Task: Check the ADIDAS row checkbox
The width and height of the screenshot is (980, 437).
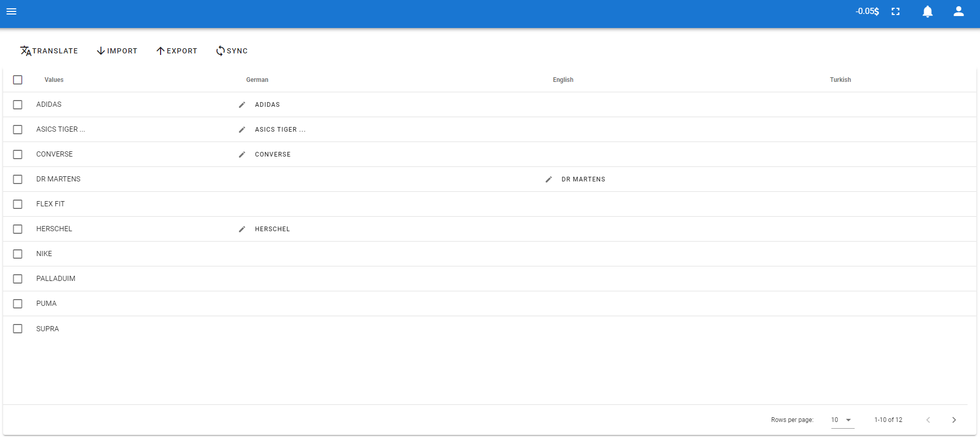Action: tap(18, 105)
